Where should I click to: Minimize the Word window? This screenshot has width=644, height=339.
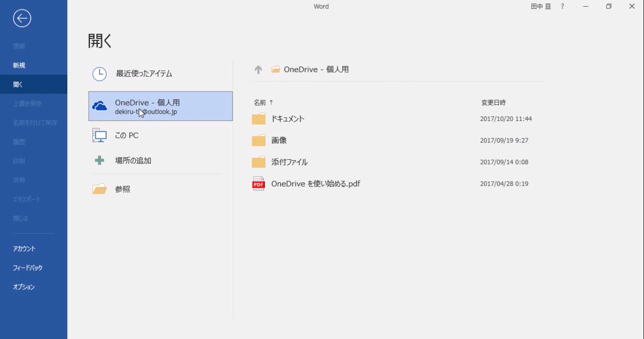586,7
